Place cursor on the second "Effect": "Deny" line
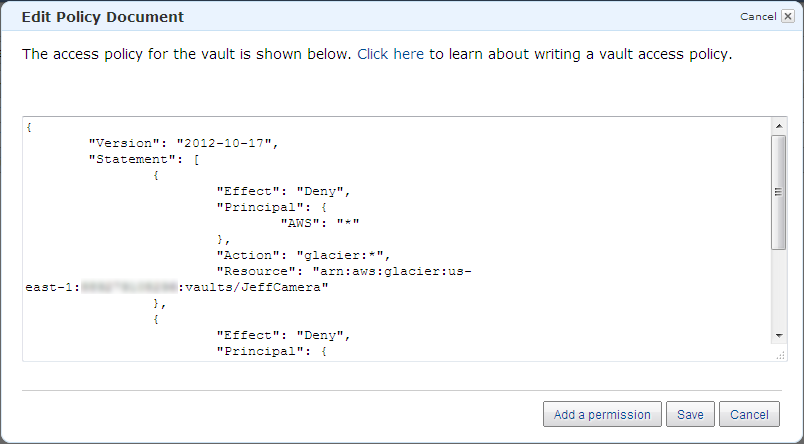Viewport: 804px width, 444px height. coord(282,334)
